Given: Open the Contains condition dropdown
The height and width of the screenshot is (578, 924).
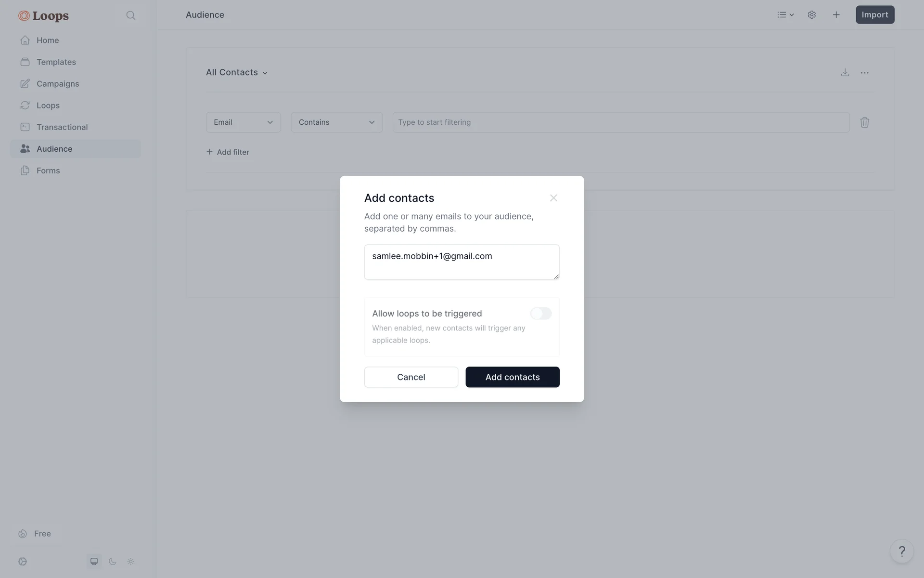Looking at the screenshot, I should [337, 122].
